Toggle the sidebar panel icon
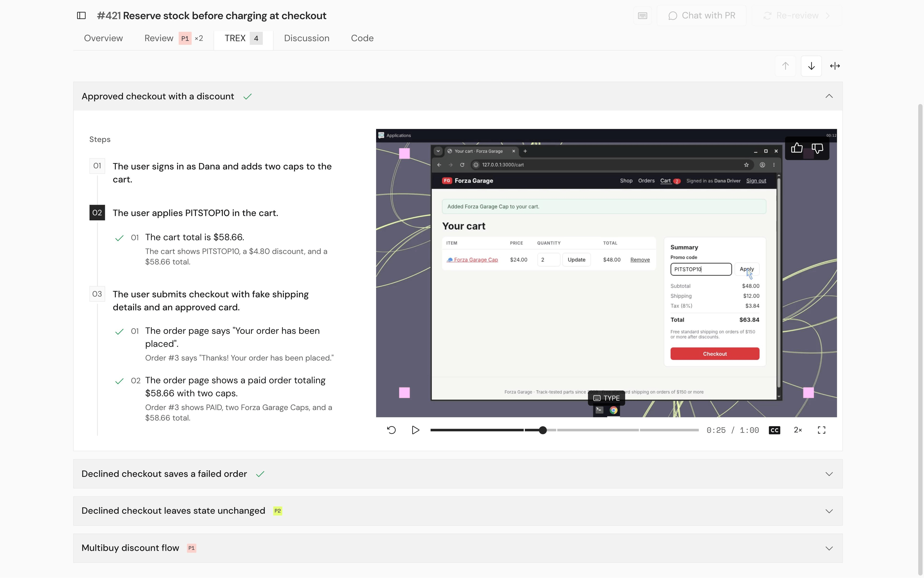The image size is (924, 578). (81, 16)
